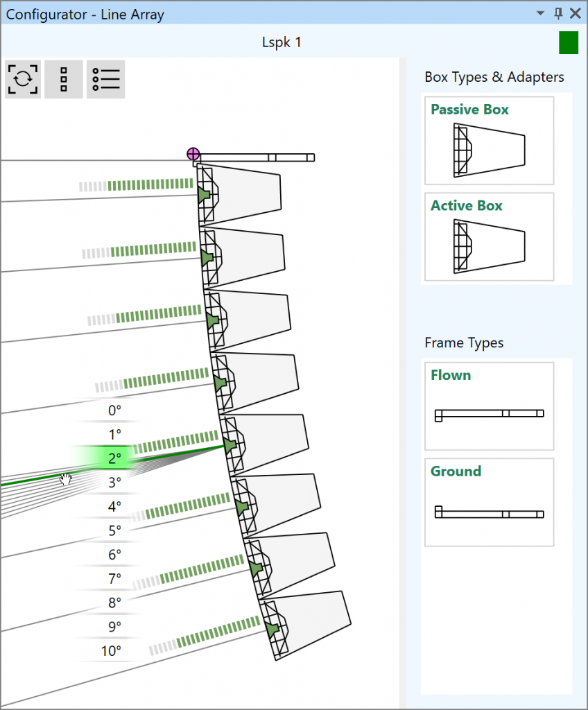Screen dimensions: 588x710
Task: Click the bottom box's green level meter
Action: click(205, 635)
